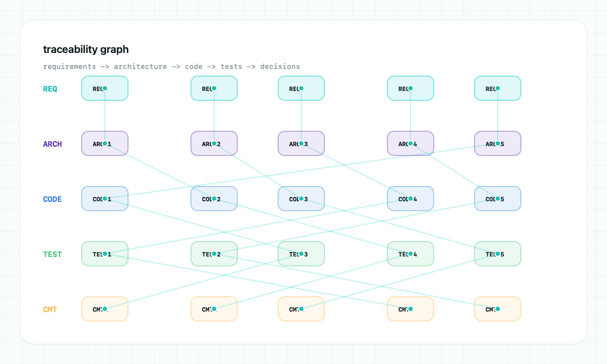Open the TES 4 test node
This screenshot has width=607, height=364.
click(x=411, y=254)
